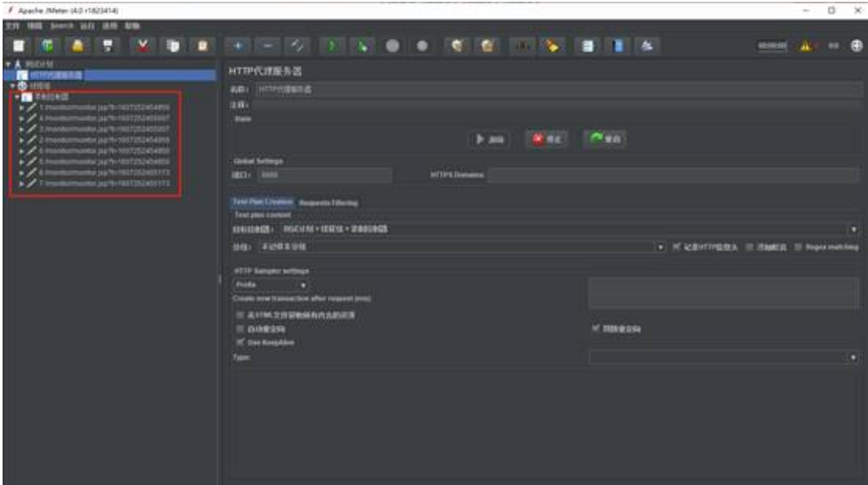Click the large Stop circle toolbar icon
Screen dimensions: 868x485
[393, 46]
